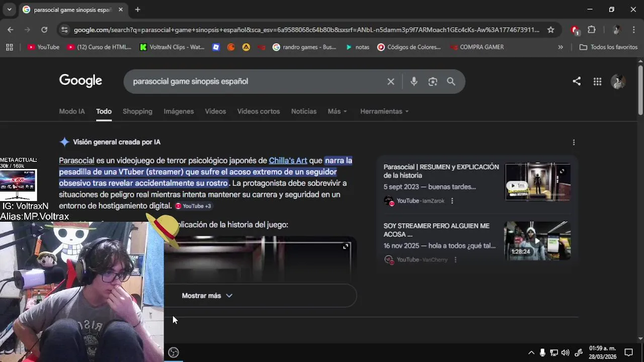Open the underlined Parasocial link
The width and height of the screenshot is (644, 362).
point(76,161)
